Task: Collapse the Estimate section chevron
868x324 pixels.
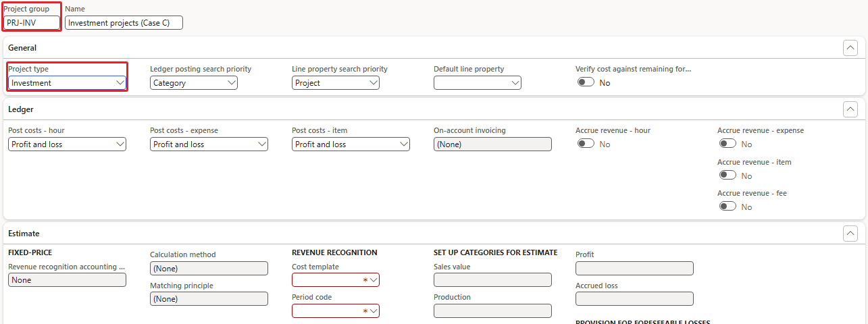Action: tap(850, 234)
